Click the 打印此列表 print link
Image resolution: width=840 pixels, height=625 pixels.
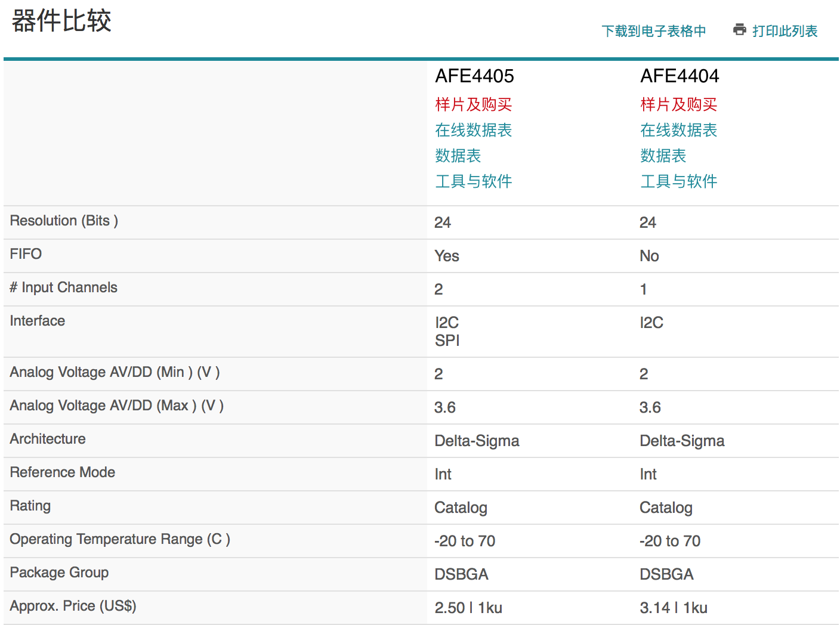point(785,31)
